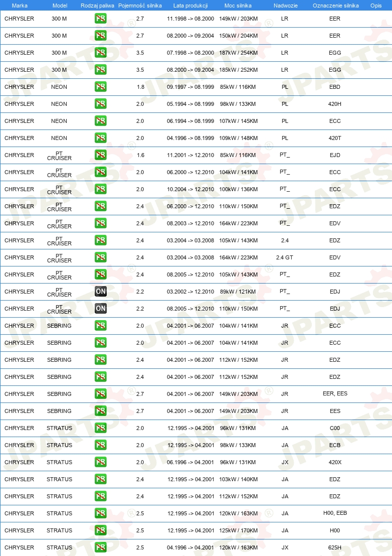This screenshot has width=392, height=556.
Task: Select engine code 625H cell
Action: (x=335, y=547)
